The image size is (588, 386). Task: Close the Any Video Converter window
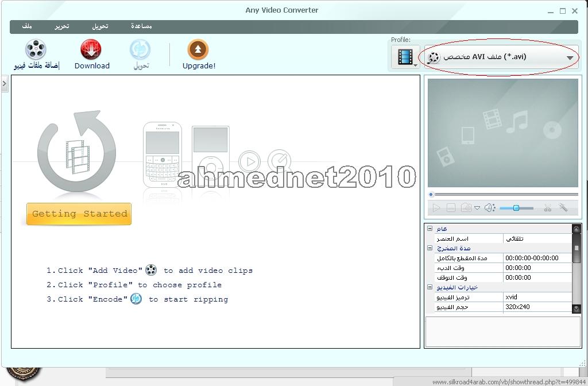(574, 11)
